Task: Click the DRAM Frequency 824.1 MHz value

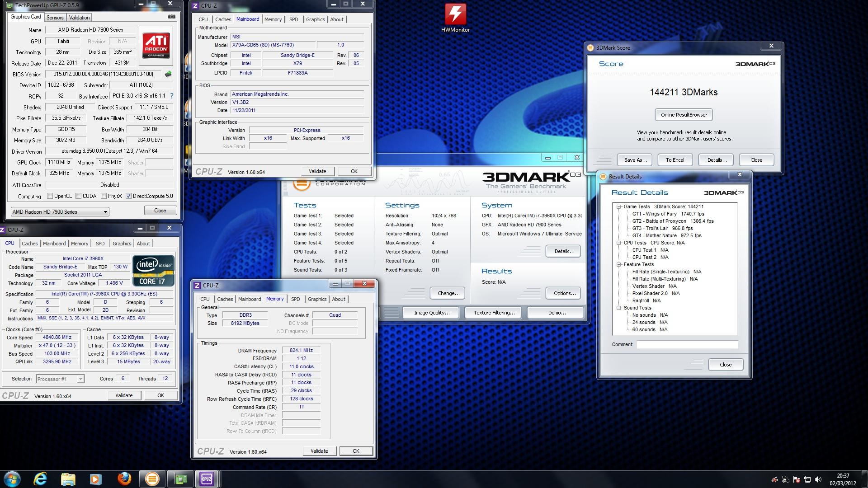Action: click(x=301, y=350)
